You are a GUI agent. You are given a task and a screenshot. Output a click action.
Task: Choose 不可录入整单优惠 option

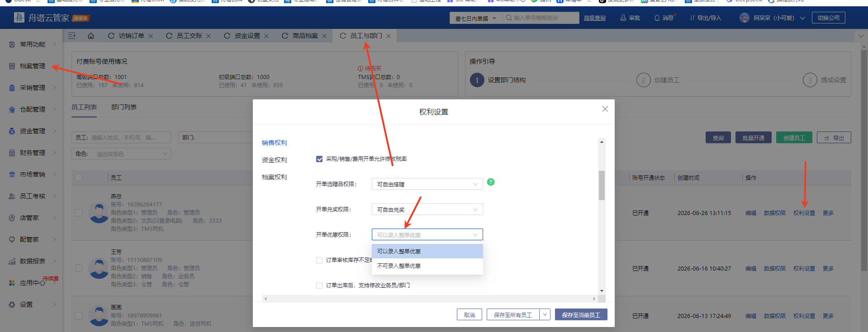point(427,266)
